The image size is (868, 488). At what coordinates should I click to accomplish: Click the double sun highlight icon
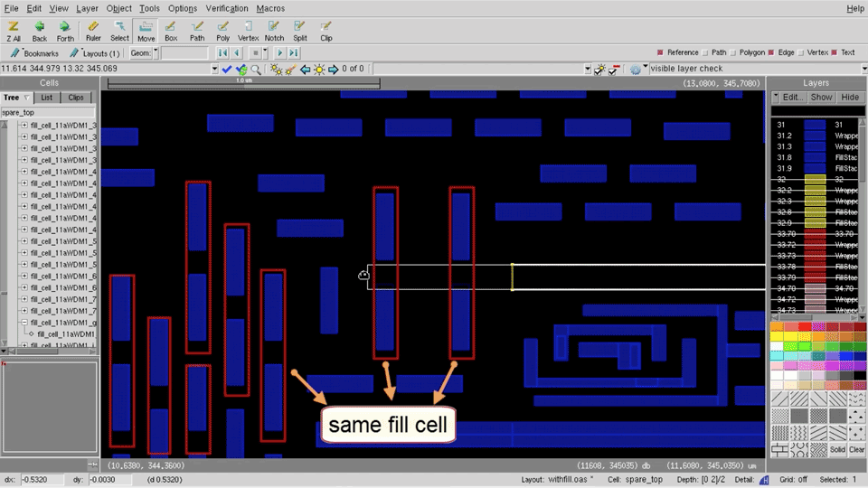coord(276,70)
